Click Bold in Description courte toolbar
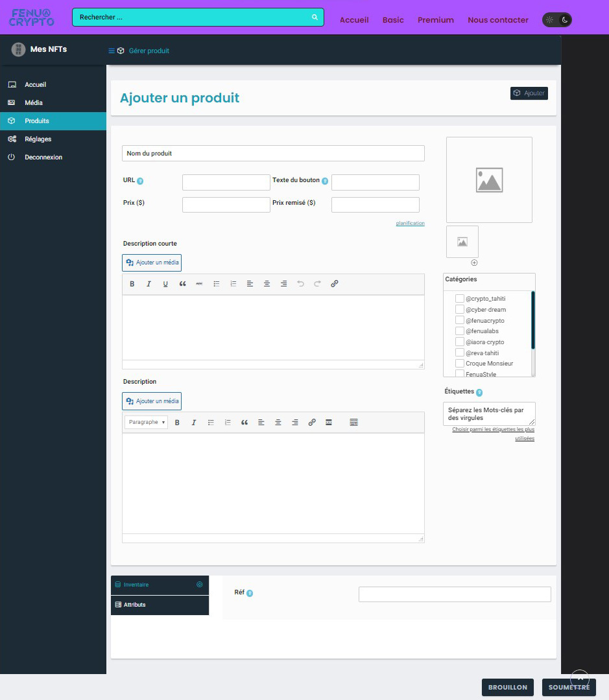Image resolution: width=609 pixels, height=700 pixels. [x=132, y=284]
